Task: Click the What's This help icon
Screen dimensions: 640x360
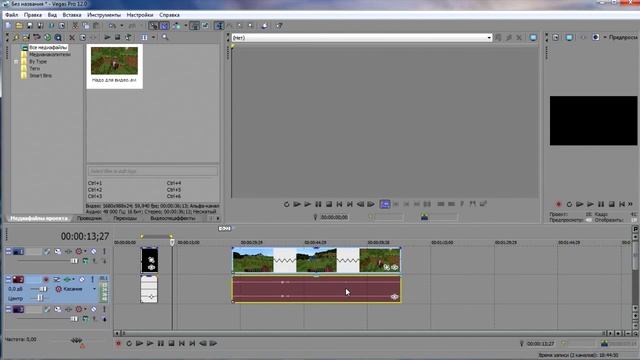Action: 279,26
